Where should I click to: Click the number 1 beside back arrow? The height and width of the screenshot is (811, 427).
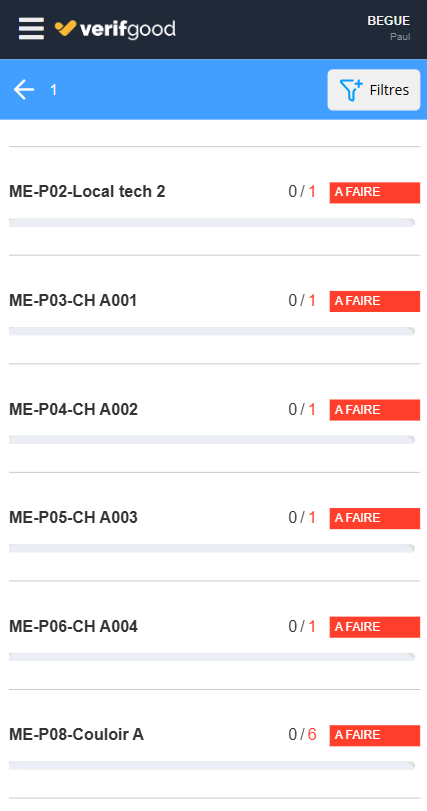(x=53, y=90)
